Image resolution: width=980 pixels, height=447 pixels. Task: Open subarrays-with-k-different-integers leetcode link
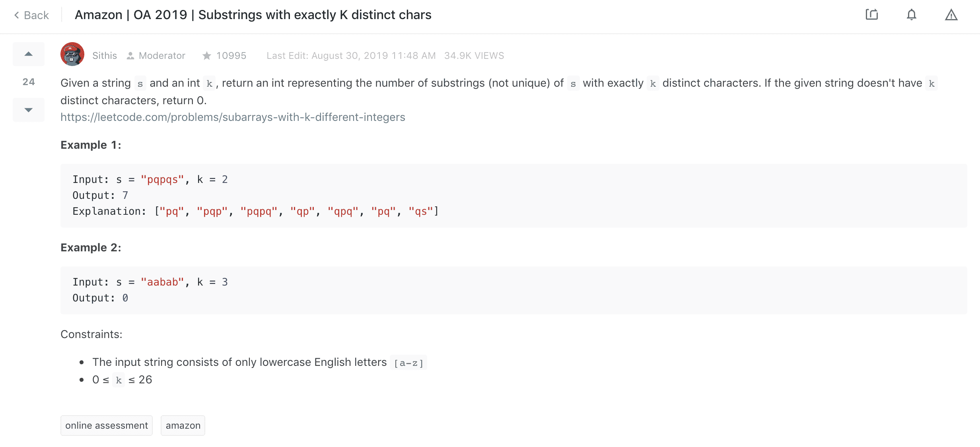pyautogui.click(x=233, y=117)
